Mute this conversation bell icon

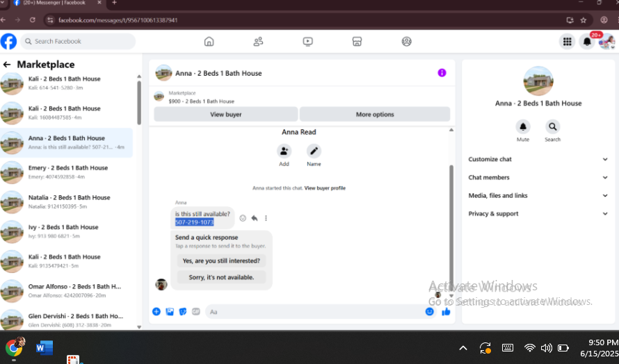pyautogui.click(x=523, y=126)
